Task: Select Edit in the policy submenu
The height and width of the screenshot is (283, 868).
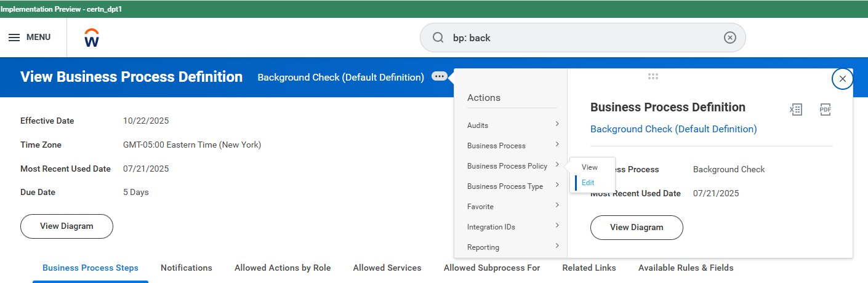Action: click(588, 183)
